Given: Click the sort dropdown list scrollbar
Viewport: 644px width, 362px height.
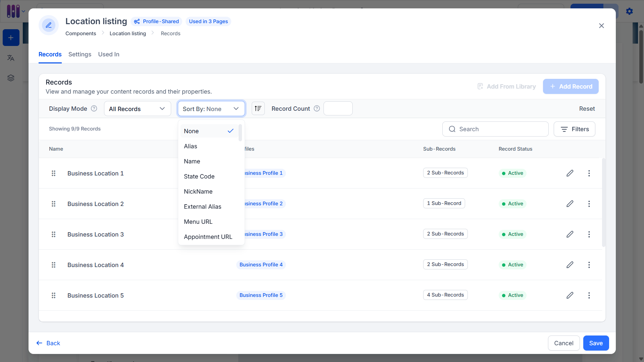Looking at the screenshot, I should [240, 133].
